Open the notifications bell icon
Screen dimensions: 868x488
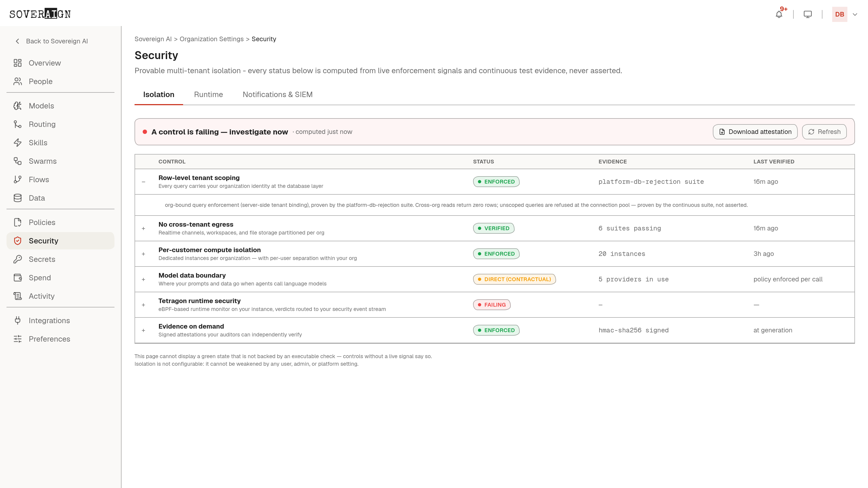[779, 14]
